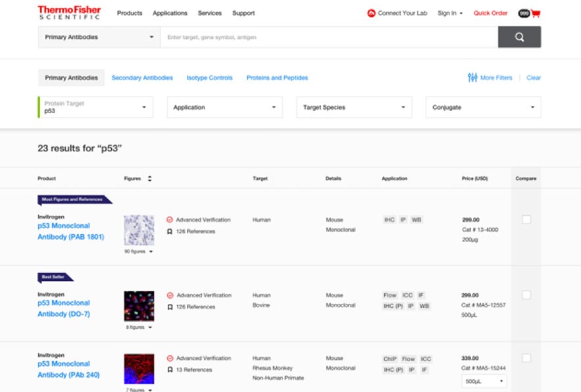The width and height of the screenshot is (581, 392).
Task: Click the Best Seller ribbon badge
Action: [55, 277]
